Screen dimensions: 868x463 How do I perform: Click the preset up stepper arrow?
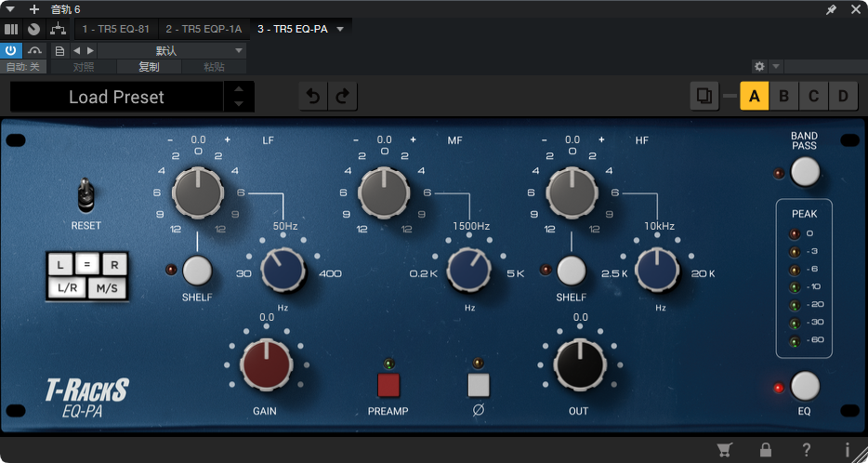[239, 89]
